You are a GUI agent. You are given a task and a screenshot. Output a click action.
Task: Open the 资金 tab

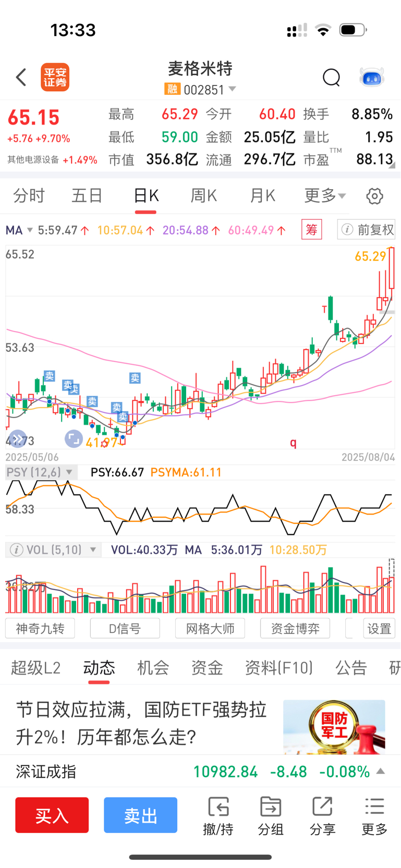coord(207,668)
